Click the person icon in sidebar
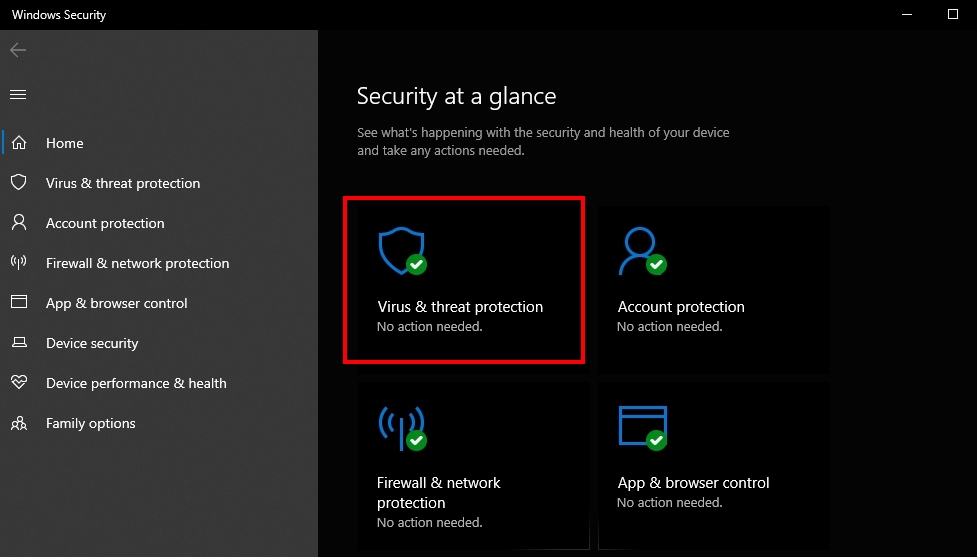The height and width of the screenshot is (557, 977). click(x=19, y=222)
